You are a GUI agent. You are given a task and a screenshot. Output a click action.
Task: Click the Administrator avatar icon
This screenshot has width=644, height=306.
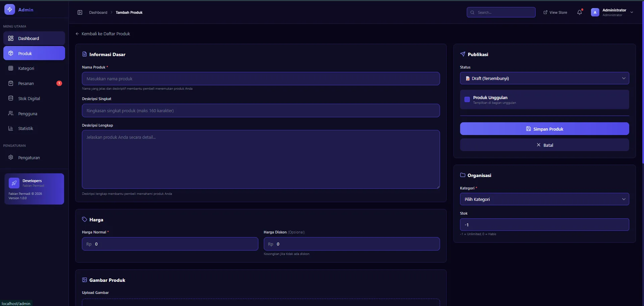[595, 12]
